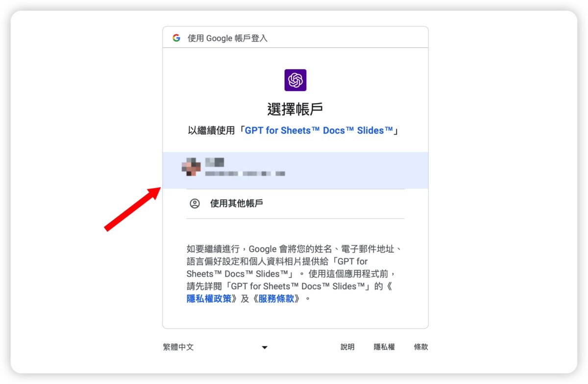Open the 繁體中文 language dropdown

[x=216, y=347]
